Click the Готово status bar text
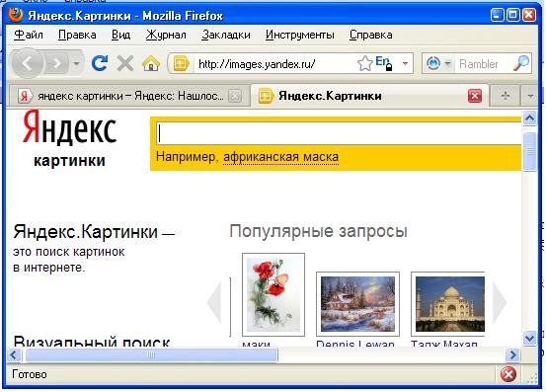The width and height of the screenshot is (546, 392). coord(30,374)
